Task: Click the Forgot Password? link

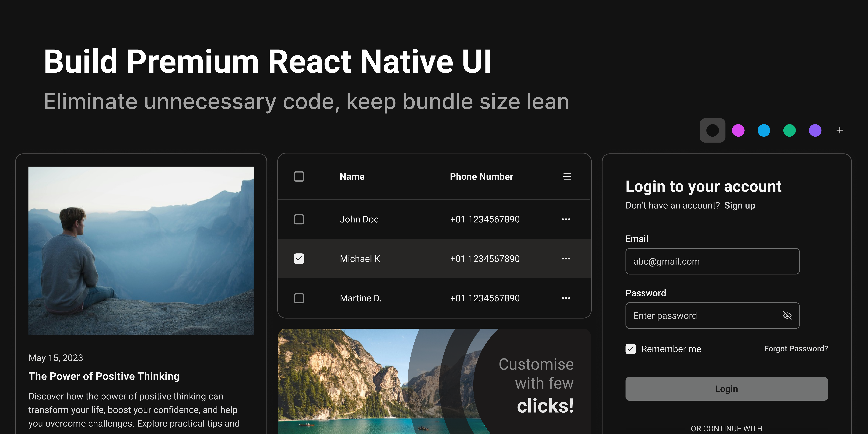Action: (x=796, y=349)
